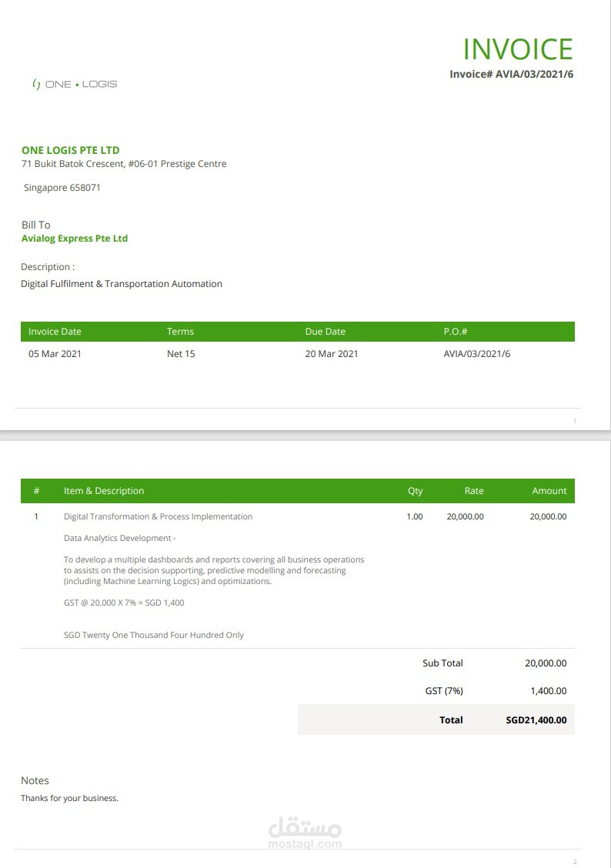Screen dimensions: 611x868
Task: Click the GST (7%) amount 1,400.00
Action: click(548, 691)
